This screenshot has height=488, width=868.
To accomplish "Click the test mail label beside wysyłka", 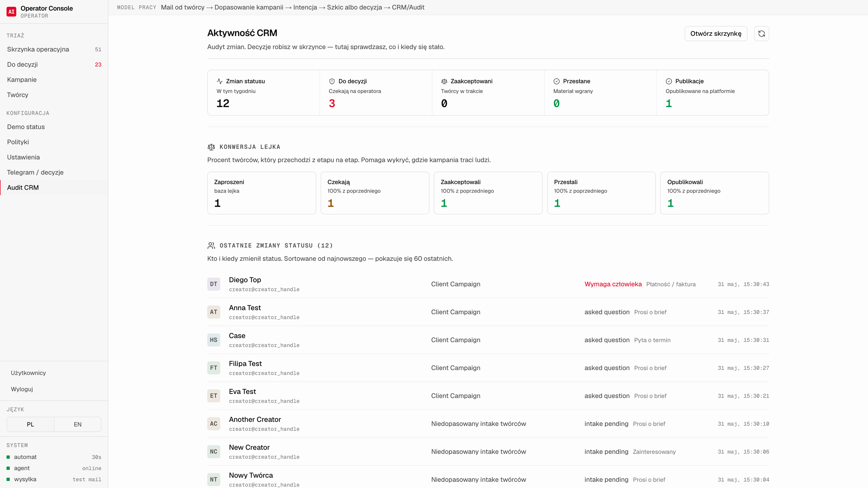I will (87, 479).
